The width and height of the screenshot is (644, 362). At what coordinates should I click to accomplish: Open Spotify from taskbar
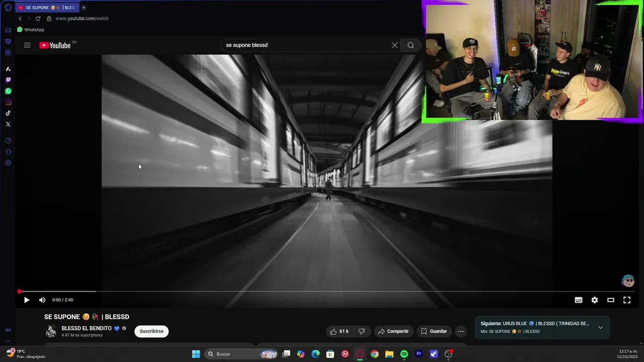pyautogui.click(x=404, y=354)
